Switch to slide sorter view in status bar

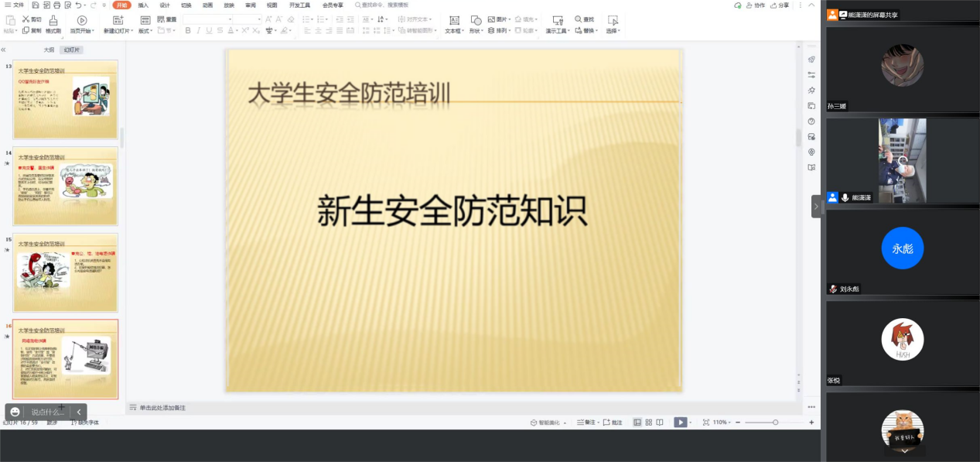tap(648, 423)
